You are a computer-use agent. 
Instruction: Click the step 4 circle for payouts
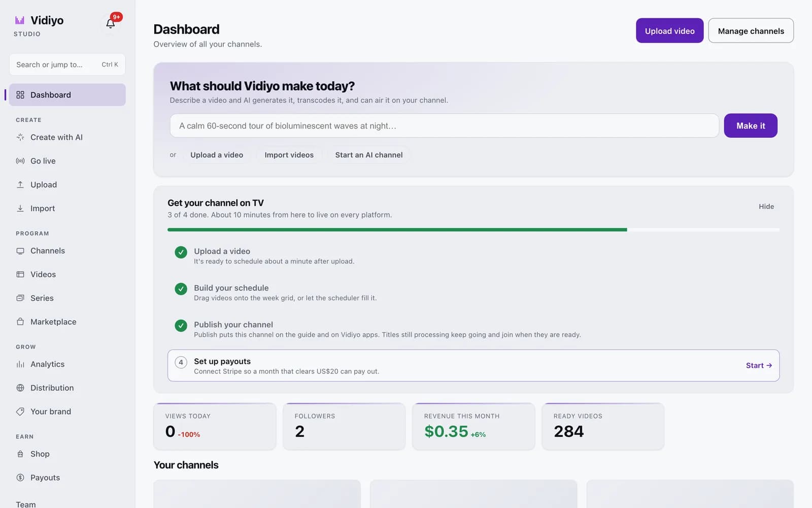tap(181, 362)
